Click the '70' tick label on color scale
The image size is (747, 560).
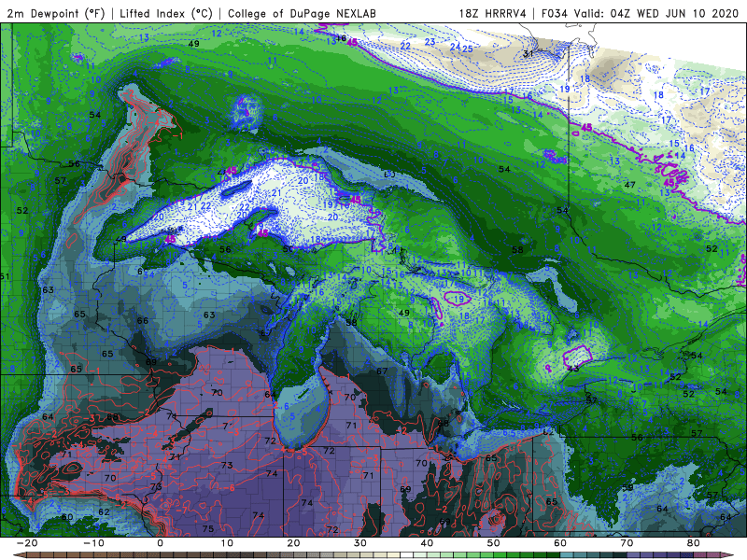pos(627,543)
